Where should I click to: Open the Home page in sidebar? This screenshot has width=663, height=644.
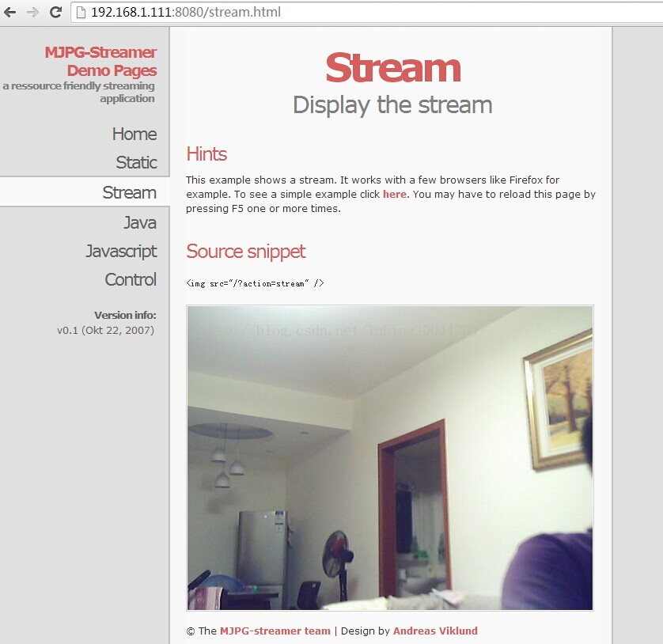coord(134,134)
